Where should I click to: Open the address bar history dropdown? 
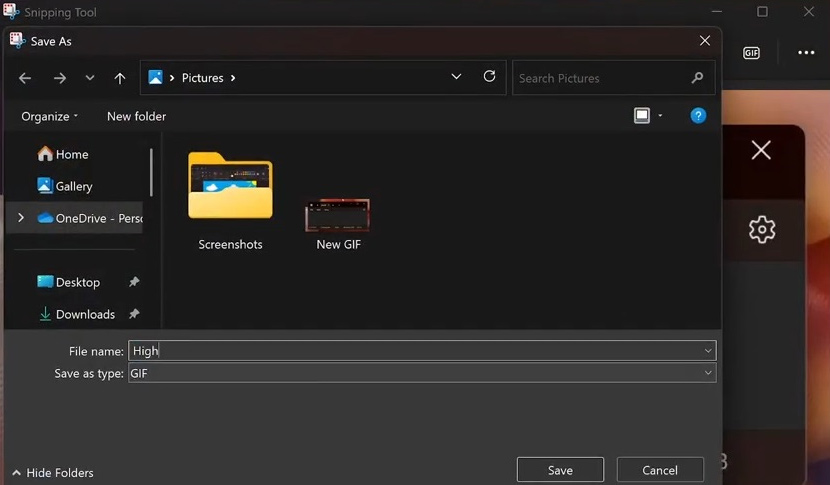click(456, 77)
